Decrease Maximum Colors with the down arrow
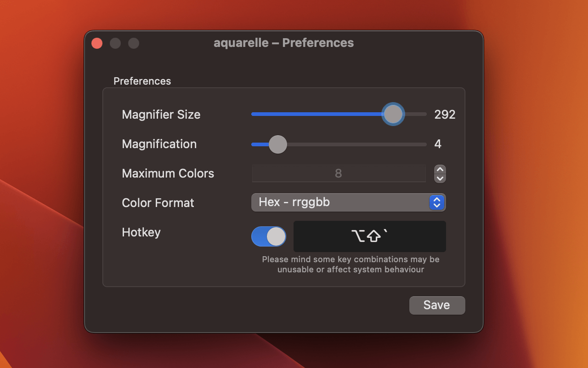Viewport: 588px width, 368px height. click(x=440, y=178)
